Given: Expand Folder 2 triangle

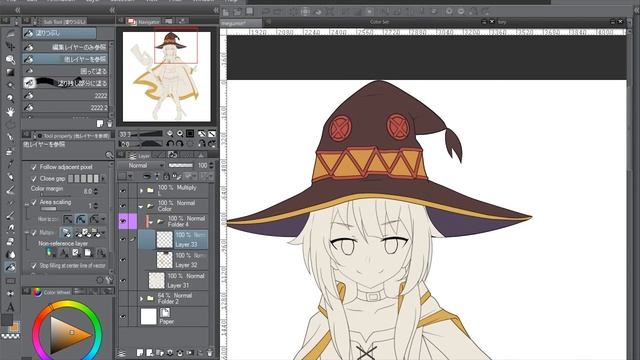Looking at the screenshot, I should (141, 299).
